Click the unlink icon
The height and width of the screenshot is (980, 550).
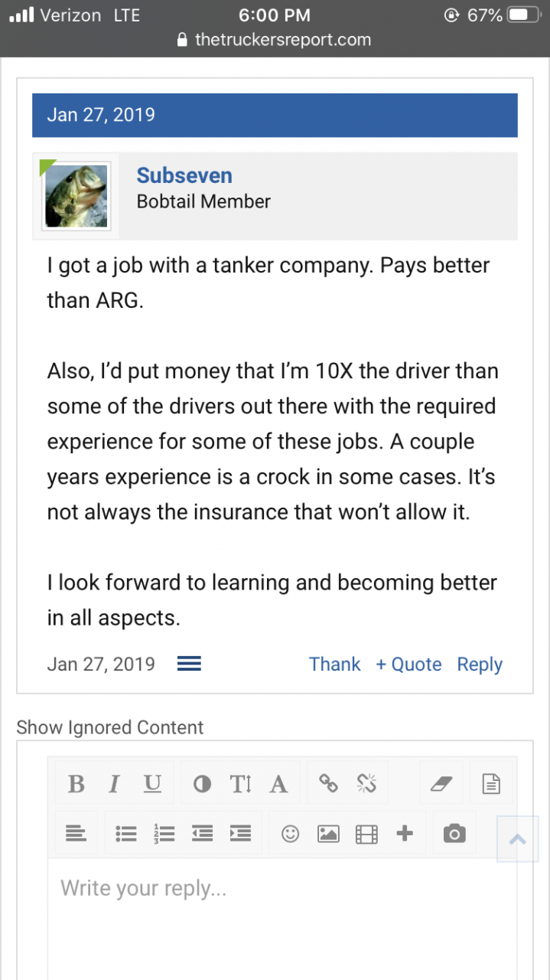point(366,784)
